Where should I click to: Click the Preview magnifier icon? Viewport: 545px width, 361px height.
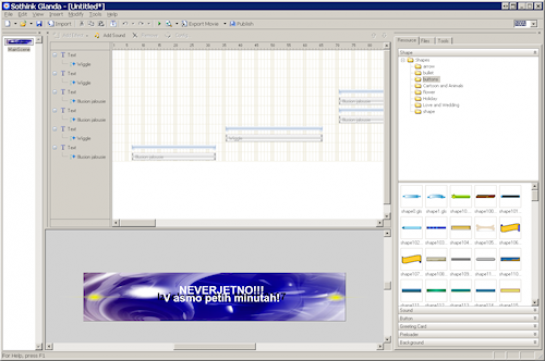coord(169,24)
